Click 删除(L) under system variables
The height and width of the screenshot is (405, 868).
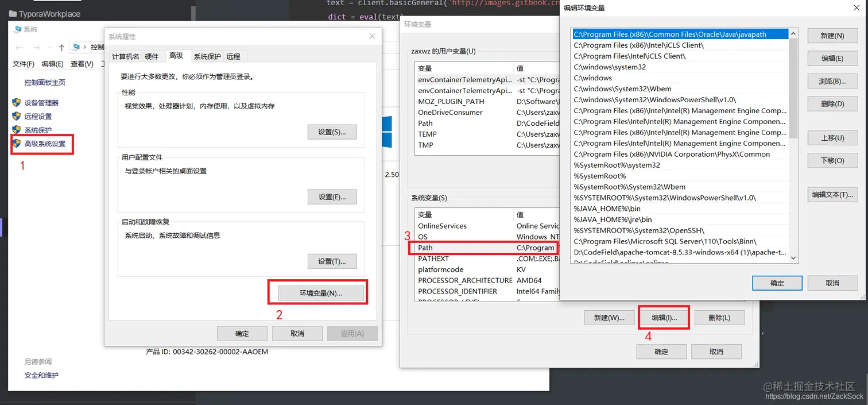click(719, 317)
